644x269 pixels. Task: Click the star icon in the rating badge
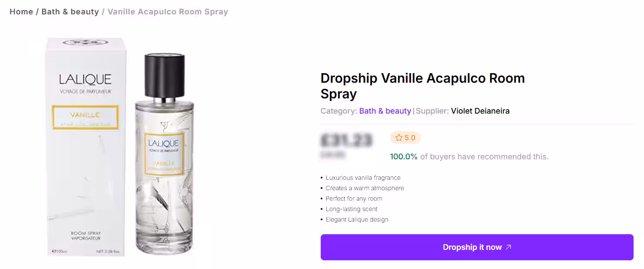(398, 138)
